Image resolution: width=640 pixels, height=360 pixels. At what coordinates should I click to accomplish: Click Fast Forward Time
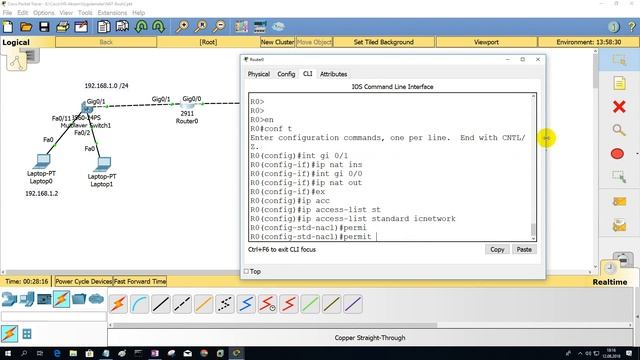(140, 281)
